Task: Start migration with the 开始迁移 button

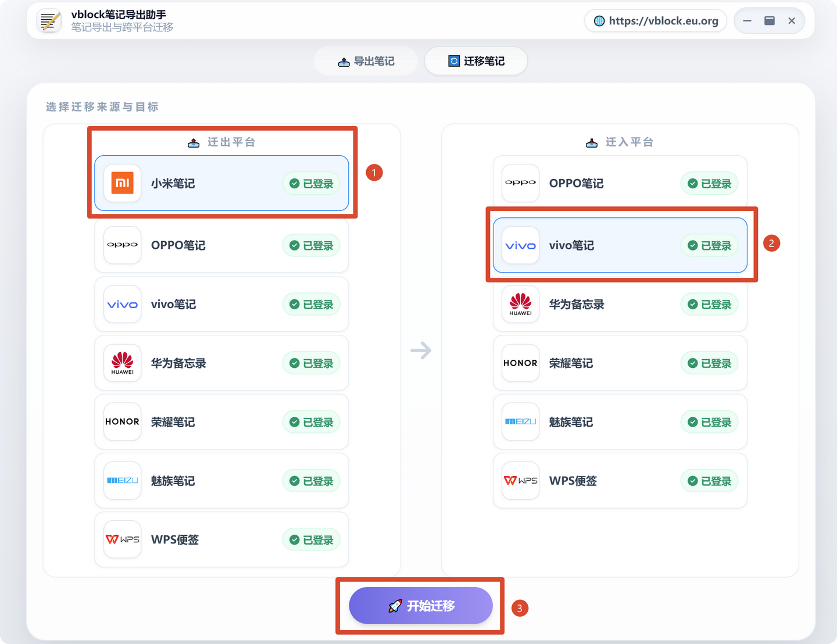Action: coord(421,606)
